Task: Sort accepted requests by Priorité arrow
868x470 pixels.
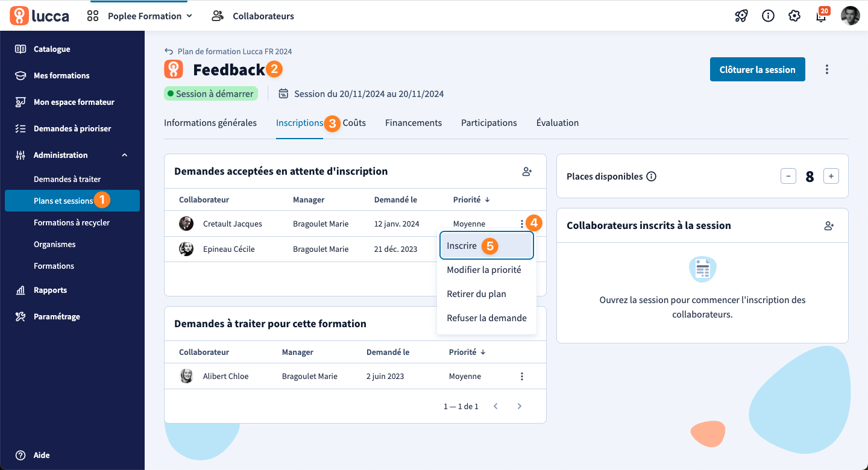Action: [x=487, y=199]
